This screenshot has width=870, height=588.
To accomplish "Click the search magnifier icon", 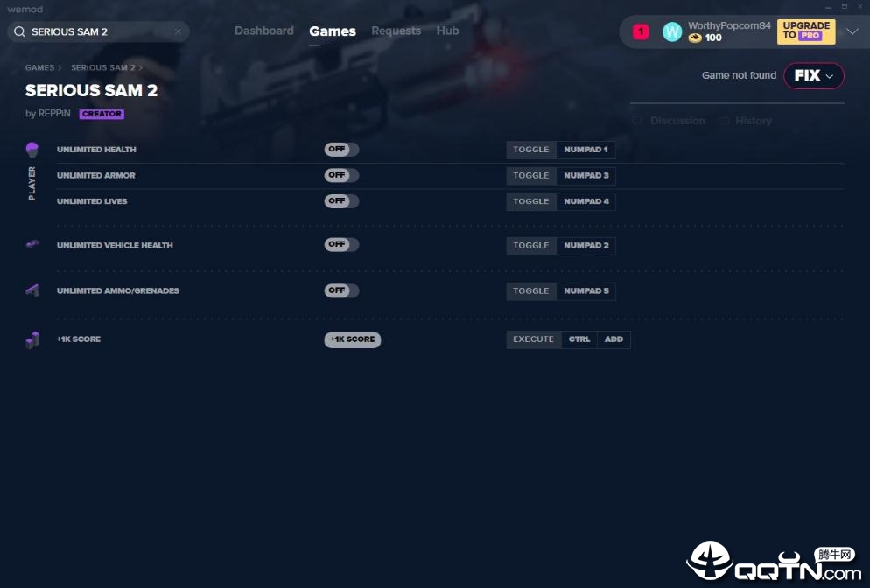I will [x=19, y=31].
